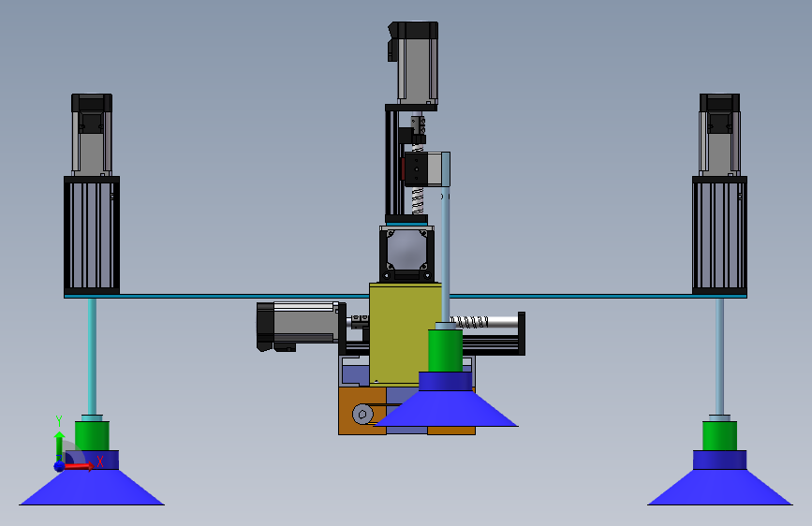The image size is (812, 526).
Task: Select the center long vertical rod
Action: tap(446, 254)
